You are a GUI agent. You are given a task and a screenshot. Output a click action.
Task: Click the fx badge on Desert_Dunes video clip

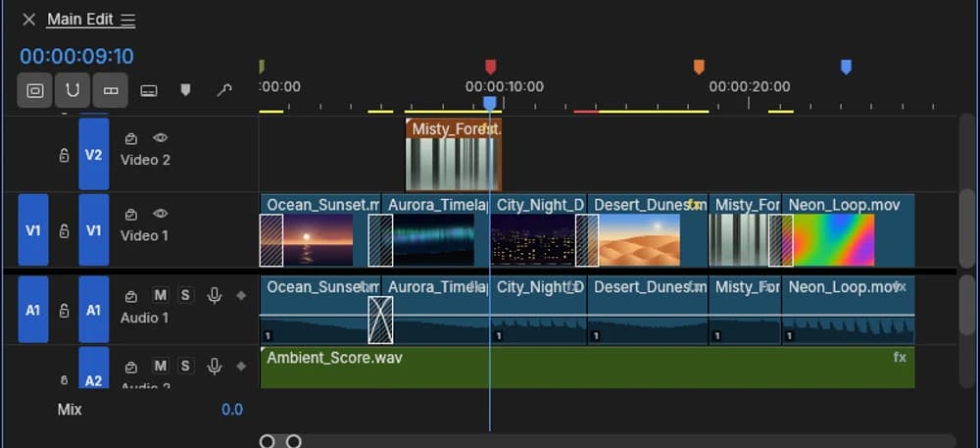[695, 204]
